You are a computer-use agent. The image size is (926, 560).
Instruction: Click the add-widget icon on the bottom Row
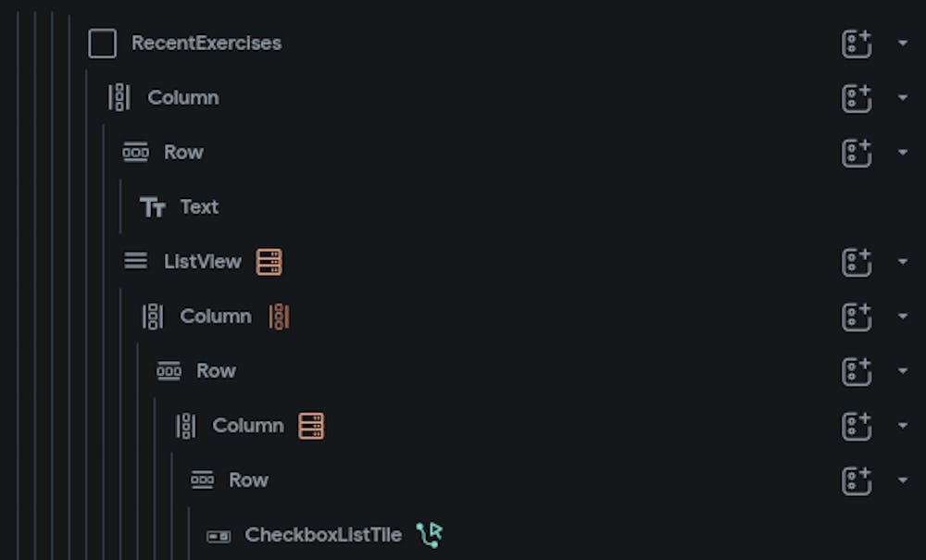coord(857,480)
